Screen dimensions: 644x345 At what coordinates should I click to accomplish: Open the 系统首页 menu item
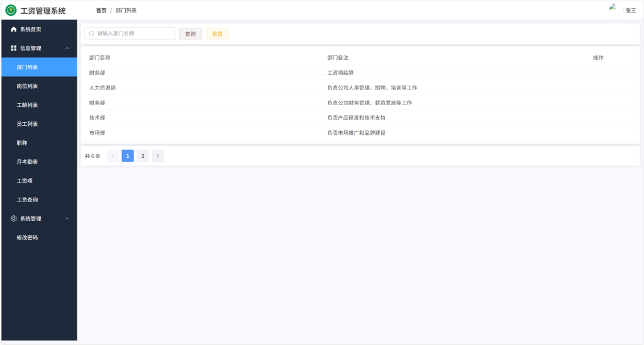point(39,29)
